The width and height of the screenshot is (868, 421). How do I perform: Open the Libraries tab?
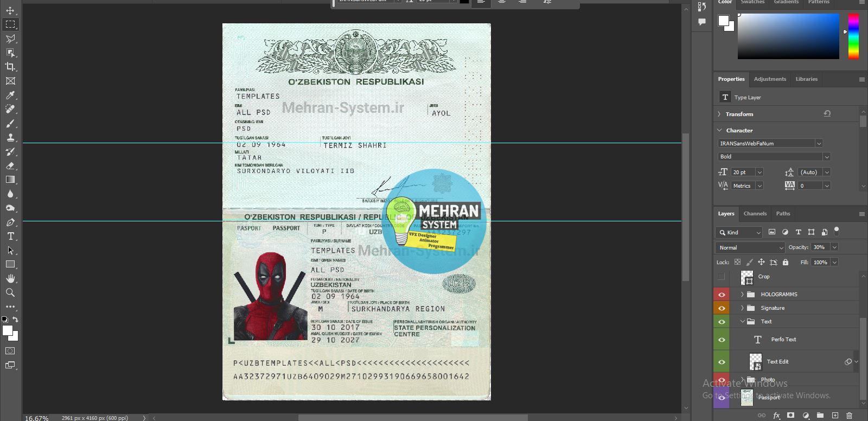[807, 79]
